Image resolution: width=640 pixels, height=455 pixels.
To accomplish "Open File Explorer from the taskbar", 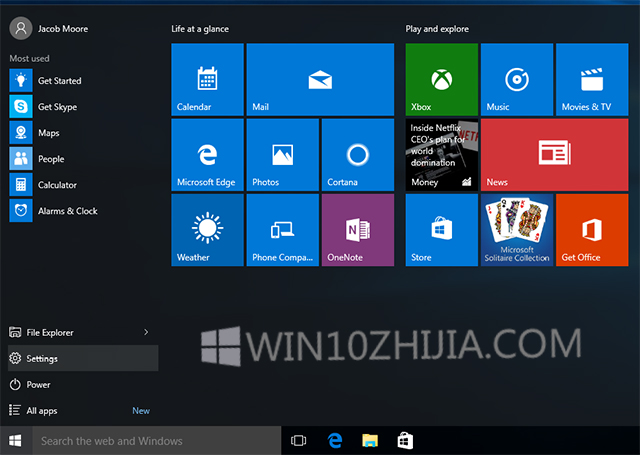I will (x=370, y=441).
